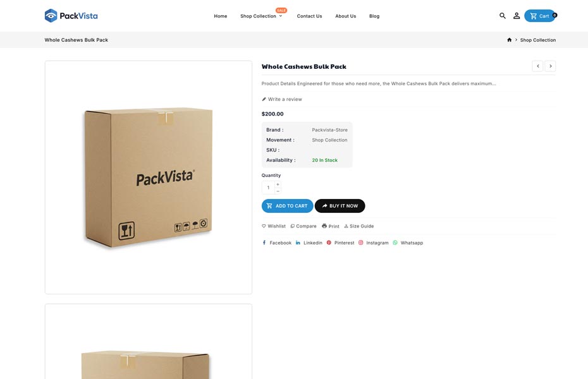The height and width of the screenshot is (379, 588).
Task: Open the Contact Us menu item
Action: (309, 16)
